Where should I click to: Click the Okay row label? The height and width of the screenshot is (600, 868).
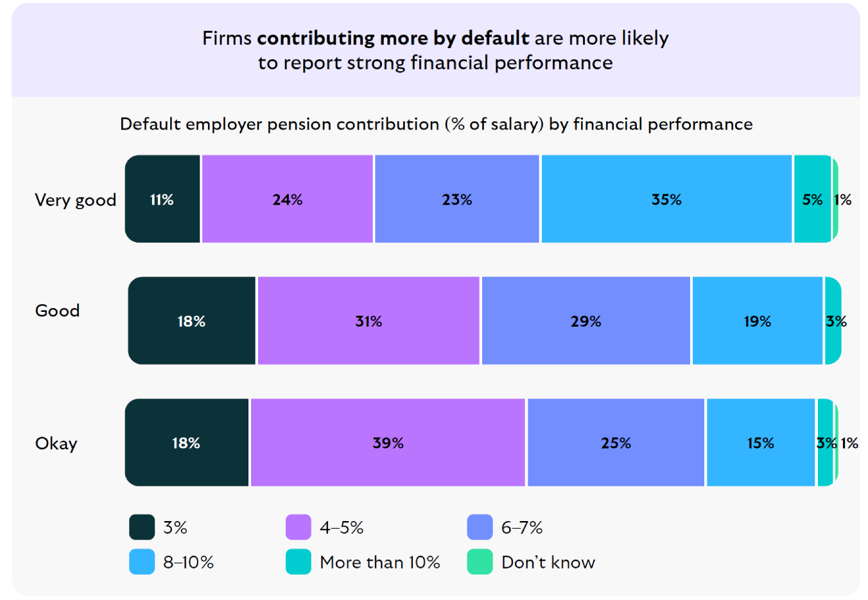click(x=56, y=443)
